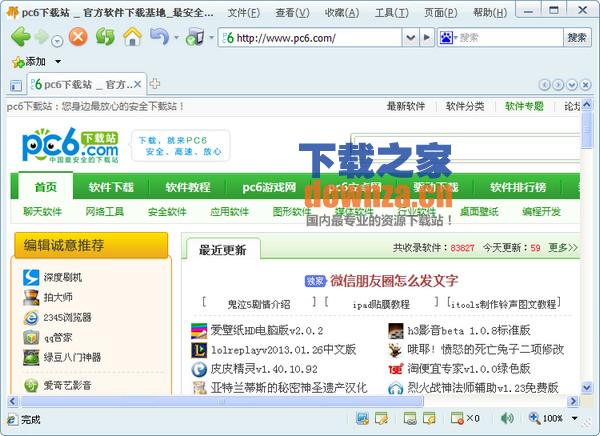Open the 安全软件 category link
The image size is (600, 436).
coord(167,211)
